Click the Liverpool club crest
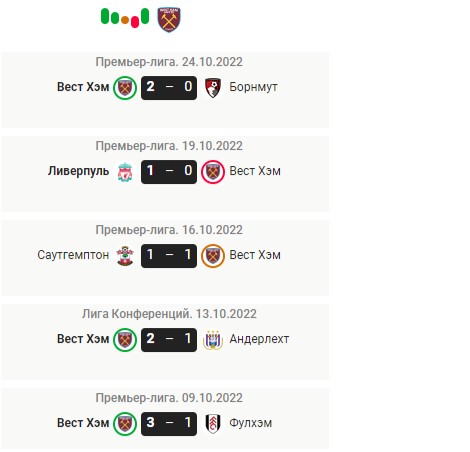The height and width of the screenshot is (452, 470). (x=125, y=172)
